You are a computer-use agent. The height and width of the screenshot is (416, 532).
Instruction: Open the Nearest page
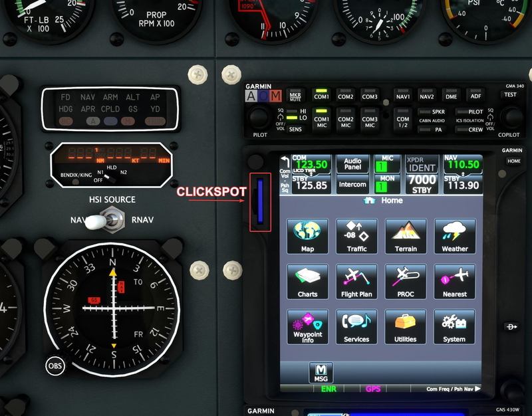tap(455, 282)
